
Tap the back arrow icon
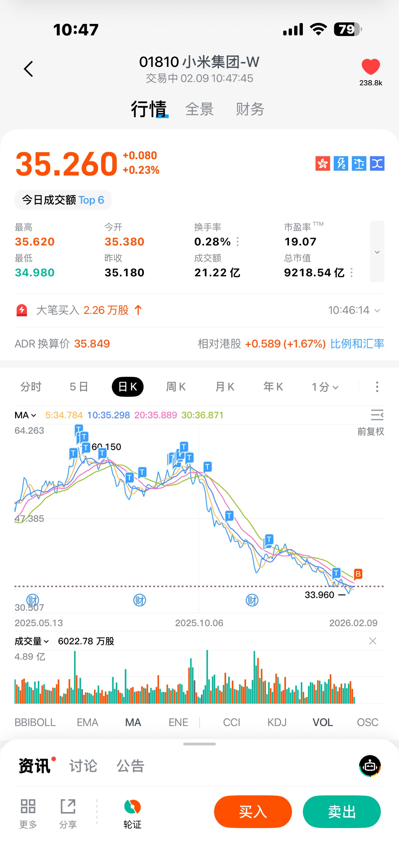pos(29,69)
